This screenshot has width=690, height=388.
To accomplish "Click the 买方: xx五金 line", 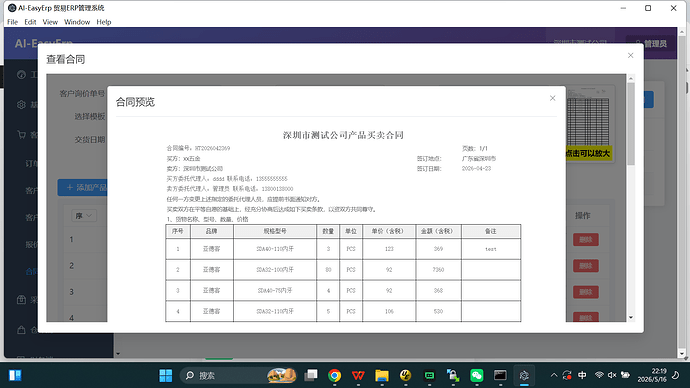I will (x=183, y=158).
